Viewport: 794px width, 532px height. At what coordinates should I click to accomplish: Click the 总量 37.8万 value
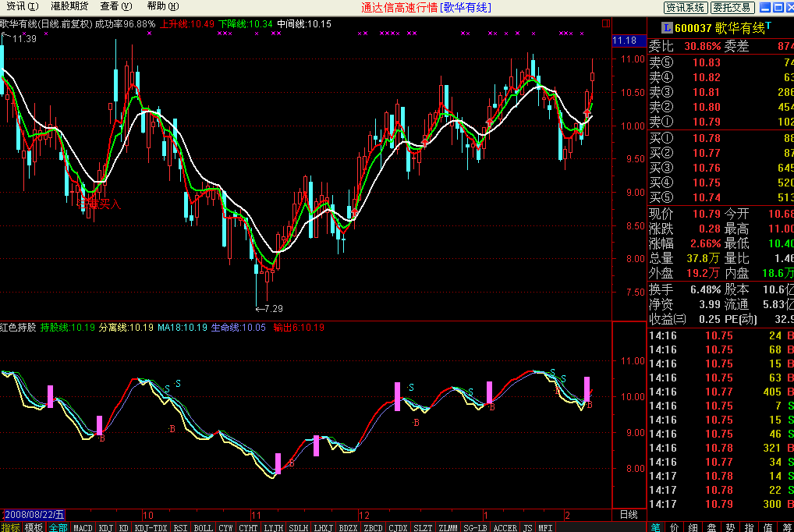(x=704, y=258)
